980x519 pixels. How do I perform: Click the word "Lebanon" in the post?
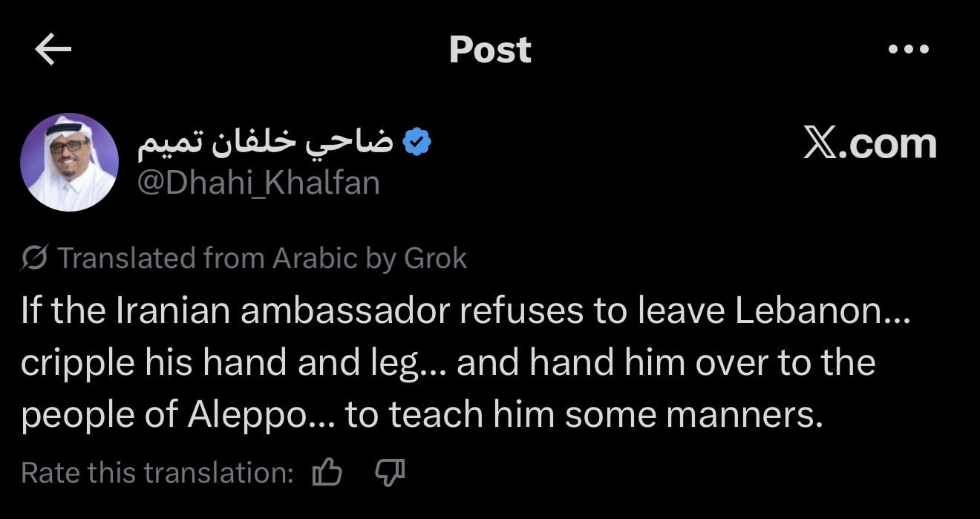[x=806, y=312]
